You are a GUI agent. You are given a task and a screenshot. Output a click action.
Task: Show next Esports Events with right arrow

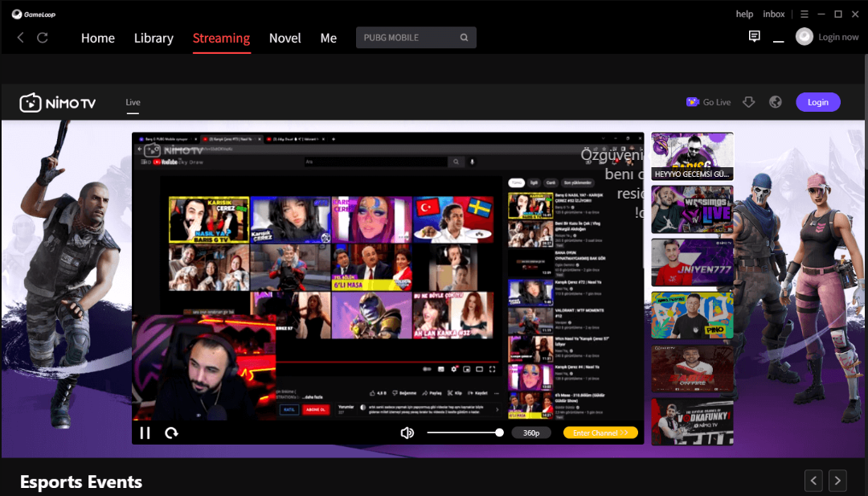point(837,481)
